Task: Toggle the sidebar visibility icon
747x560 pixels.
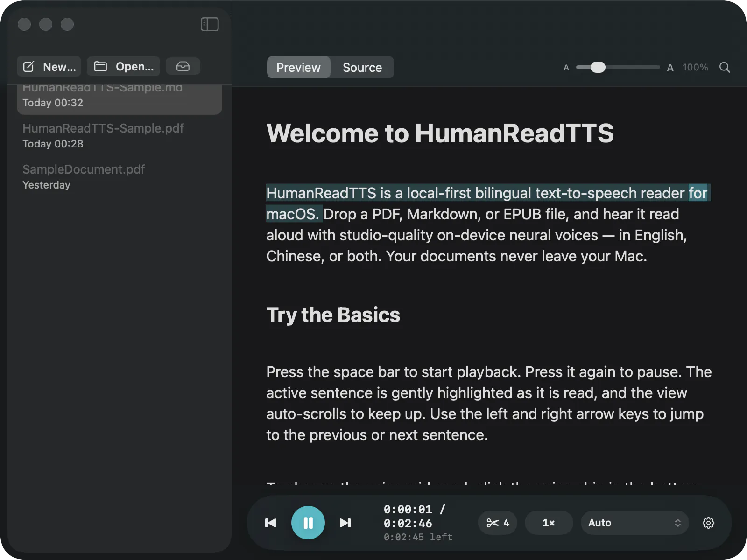Action: coord(210,24)
